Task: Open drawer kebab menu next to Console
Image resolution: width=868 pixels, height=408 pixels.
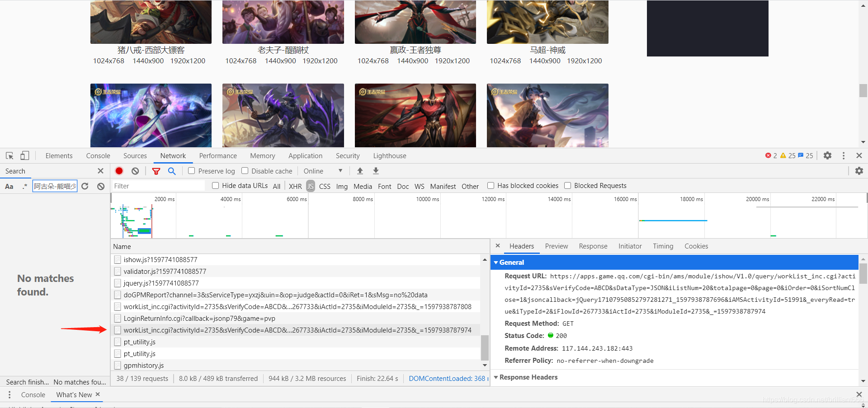Action: click(9, 394)
